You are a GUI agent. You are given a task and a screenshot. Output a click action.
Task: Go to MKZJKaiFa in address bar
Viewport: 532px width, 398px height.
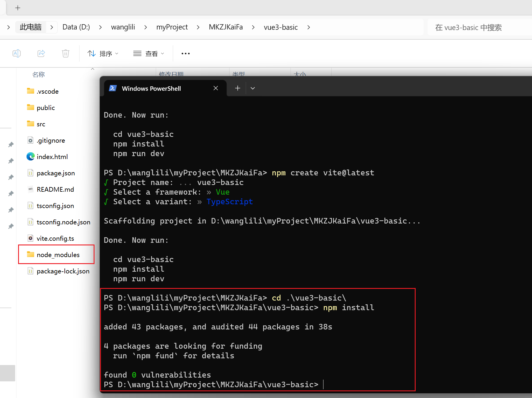point(226,27)
